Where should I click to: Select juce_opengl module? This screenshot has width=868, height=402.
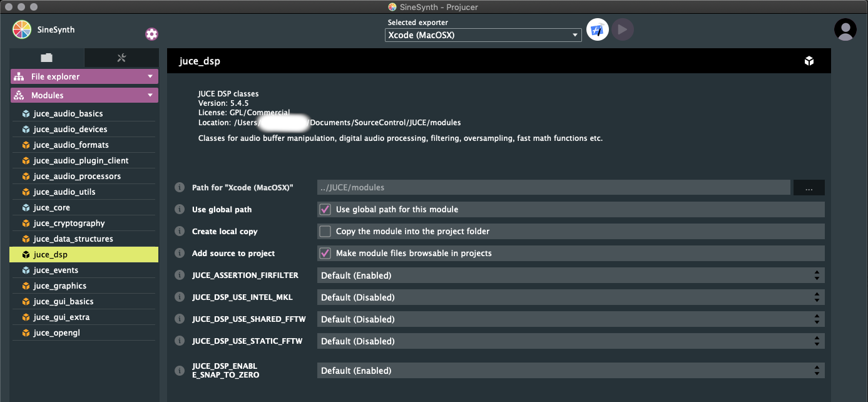tap(84, 332)
